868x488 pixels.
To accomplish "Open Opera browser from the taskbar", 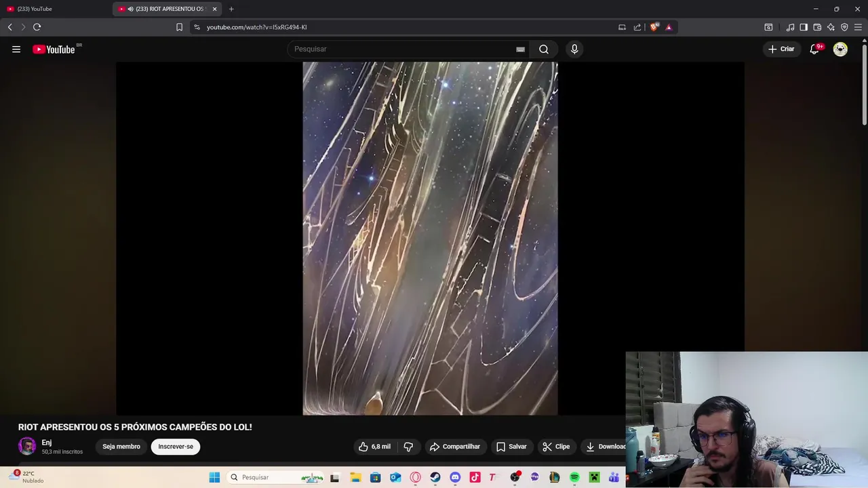I will pyautogui.click(x=416, y=477).
